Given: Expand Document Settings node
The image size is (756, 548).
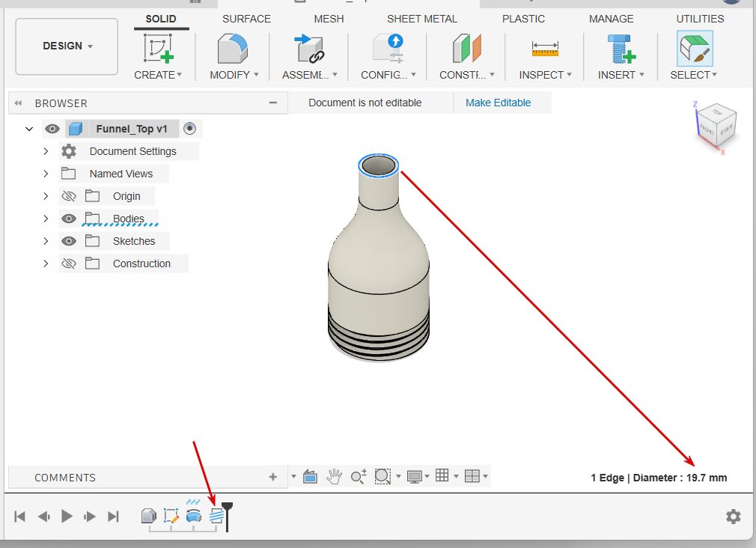Looking at the screenshot, I should point(46,151).
